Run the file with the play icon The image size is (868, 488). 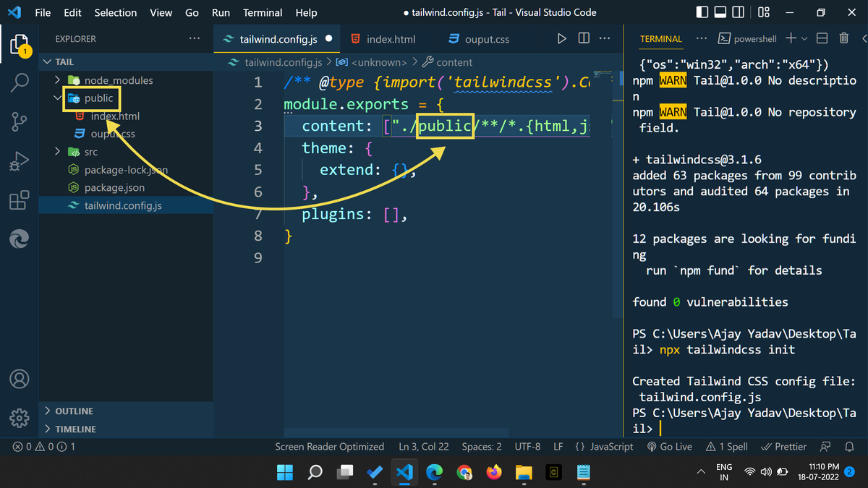click(562, 39)
